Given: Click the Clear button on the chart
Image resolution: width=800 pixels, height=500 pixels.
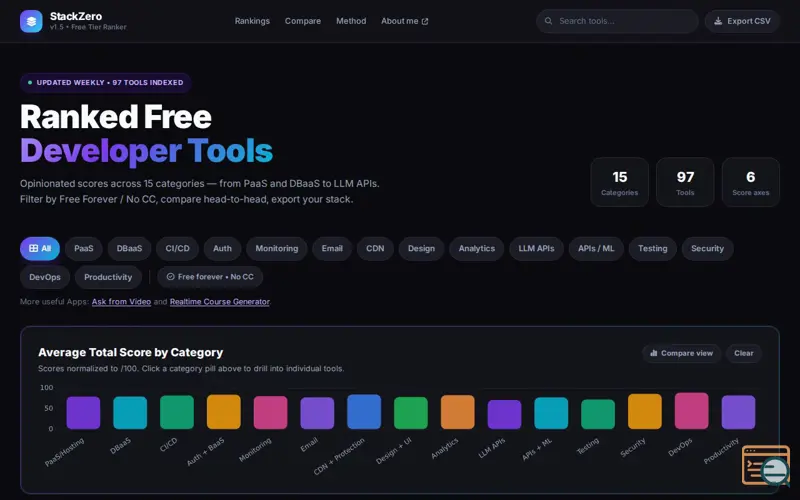Looking at the screenshot, I should pyautogui.click(x=743, y=353).
